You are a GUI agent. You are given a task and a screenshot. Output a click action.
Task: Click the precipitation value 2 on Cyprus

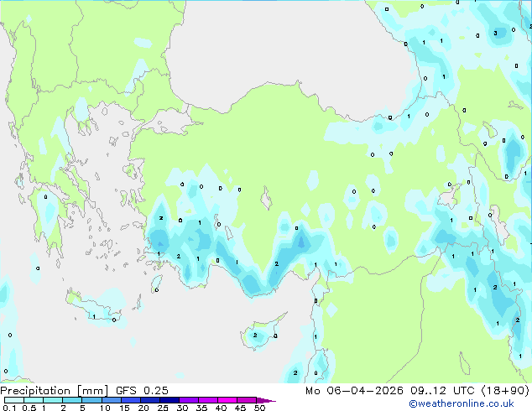pyautogui.click(x=255, y=335)
